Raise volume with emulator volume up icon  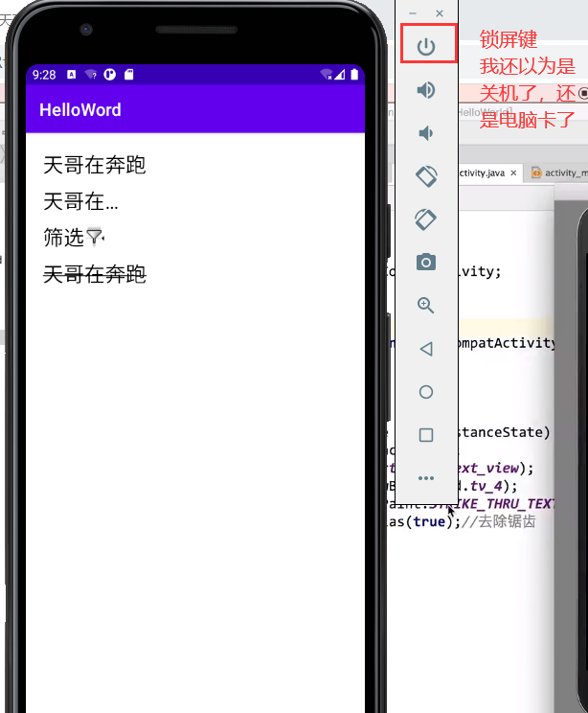(426, 90)
